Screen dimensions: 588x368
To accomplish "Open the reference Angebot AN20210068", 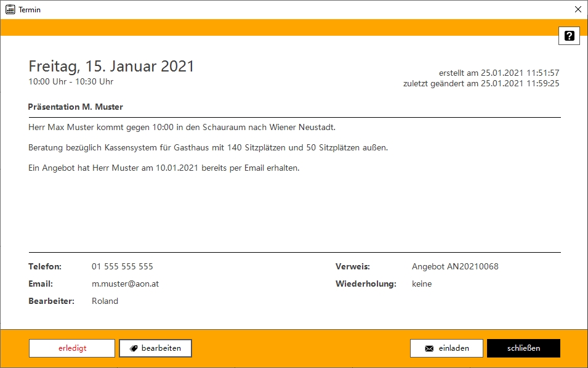I will (455, 267).
